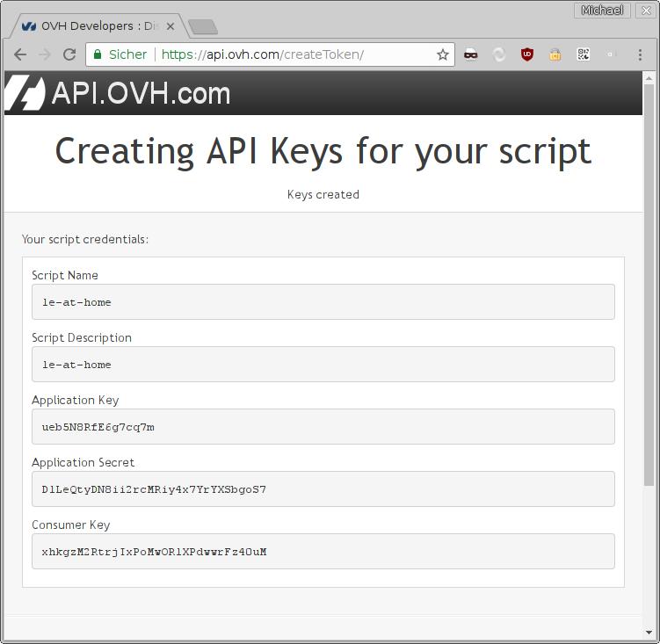
Task: Open Chrome's three-dot menu
Action: click(640, 54)
